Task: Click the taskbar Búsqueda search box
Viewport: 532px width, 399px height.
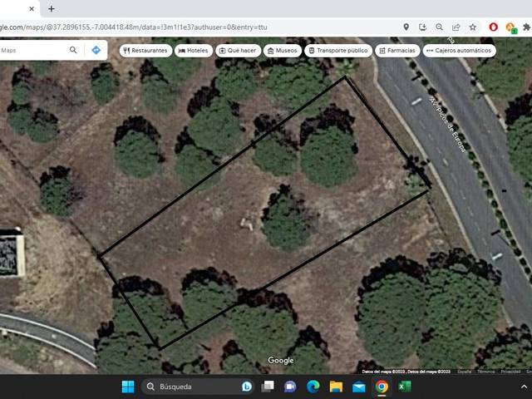Action: coord(198,387)
